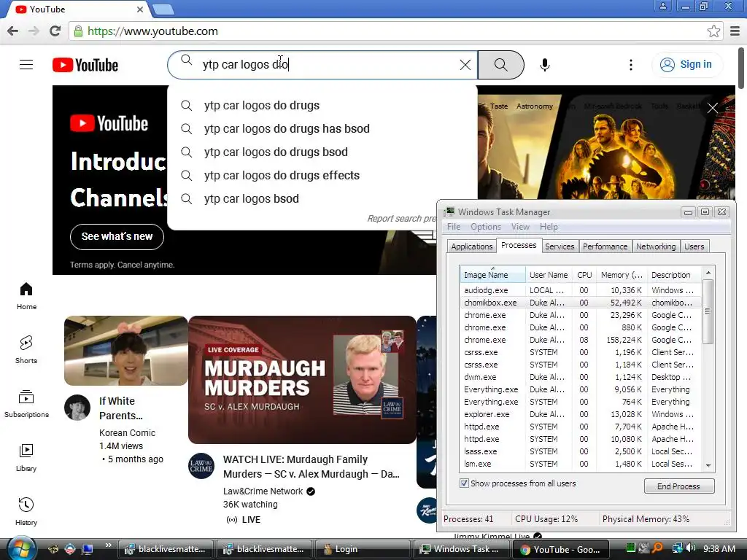Open Task Manager File menu
The width and height of the screenshot is (747, 560).
[x=454, y=227]
